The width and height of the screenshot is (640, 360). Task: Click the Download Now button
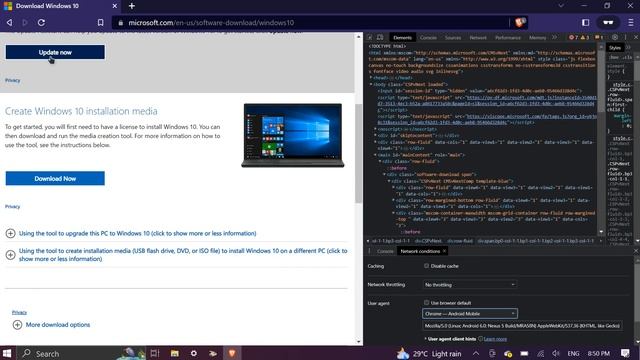[55, 178]
